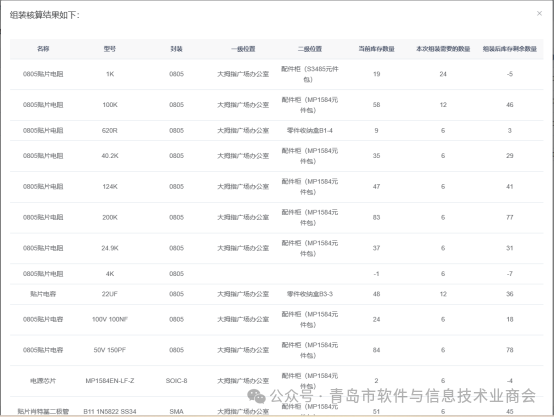Close the 组装核算结果 dialog

[539, 13]
